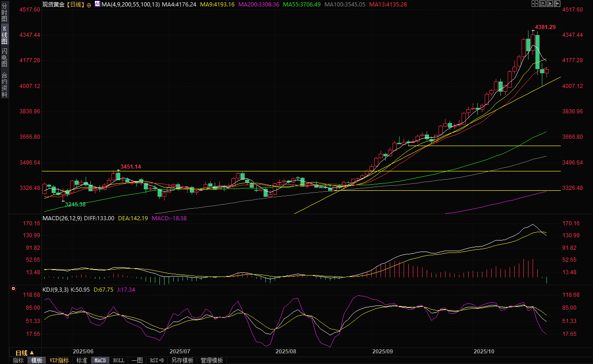Open 管理模板 template manager
Image resolution: width=593 pixels, height=364 pixels.
(x=211, y=360)
